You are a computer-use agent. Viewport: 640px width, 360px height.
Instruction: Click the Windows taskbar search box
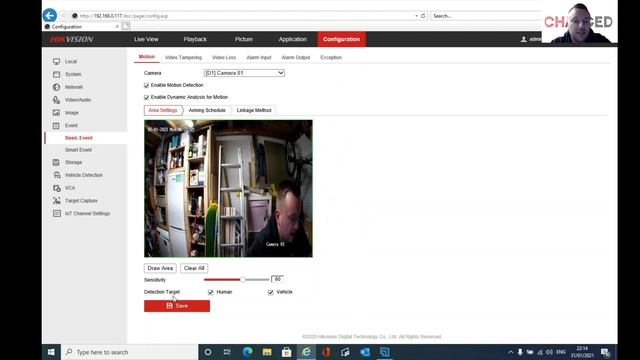[x=130, y=352]
